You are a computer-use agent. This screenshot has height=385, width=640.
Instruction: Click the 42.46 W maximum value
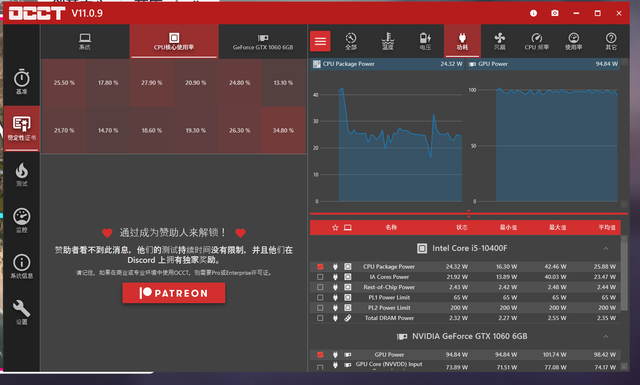tap(555, 267)
